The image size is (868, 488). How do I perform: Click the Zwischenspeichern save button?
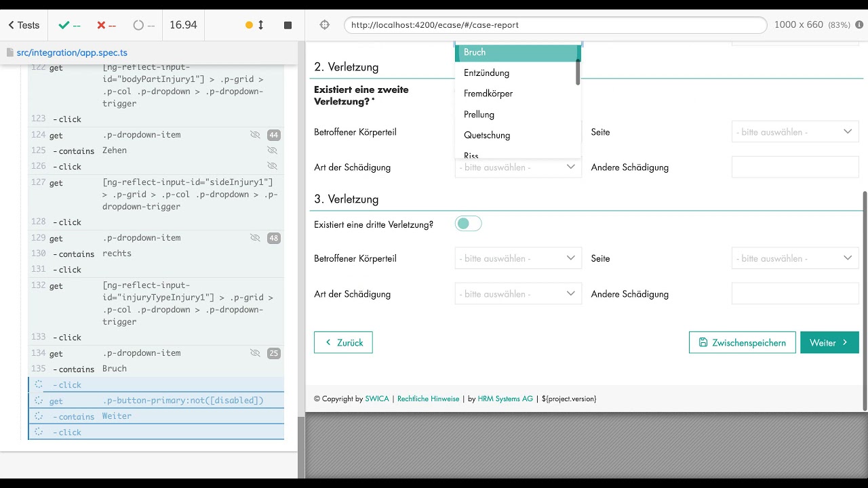742,342
